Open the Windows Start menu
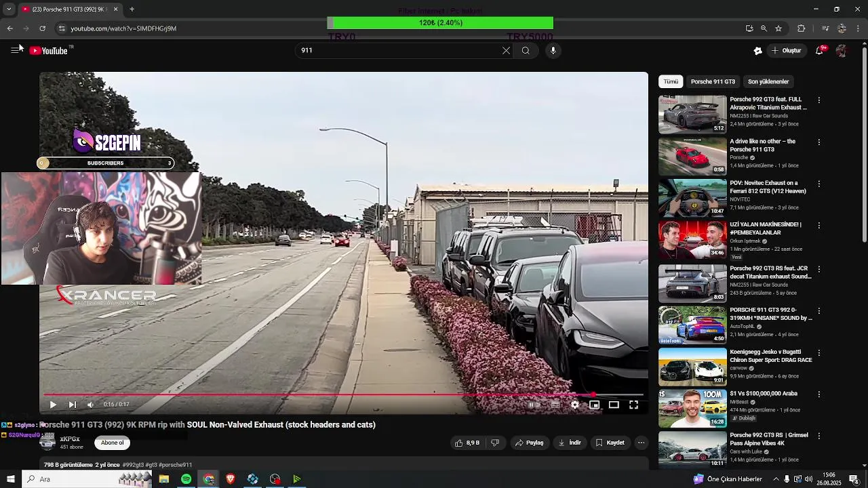 click(x=10, y=479)
